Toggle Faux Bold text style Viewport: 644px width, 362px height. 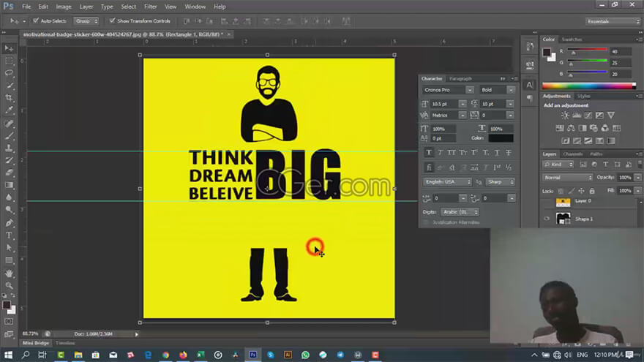tap(429, 153)
